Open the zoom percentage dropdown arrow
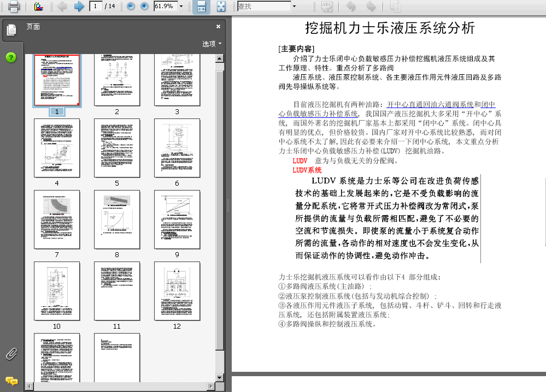This screenshot has height=392, width=546. [x=181, y=6]
